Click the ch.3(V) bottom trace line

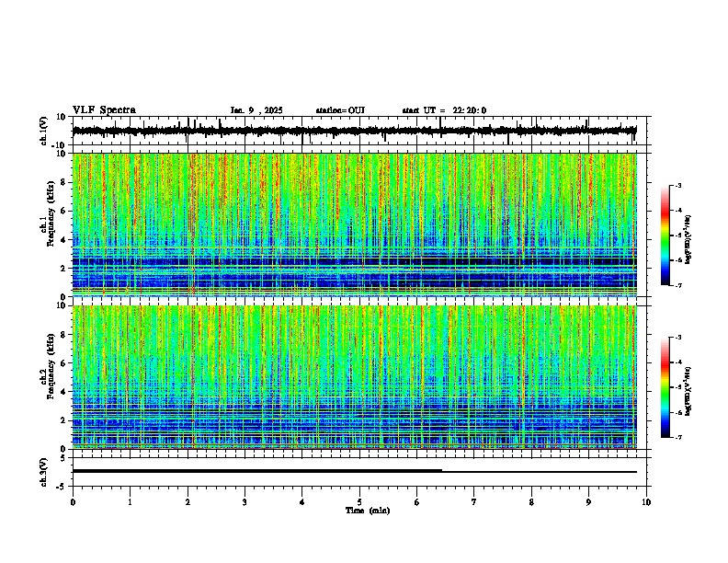pyautogui.click(x=354, y=471)
